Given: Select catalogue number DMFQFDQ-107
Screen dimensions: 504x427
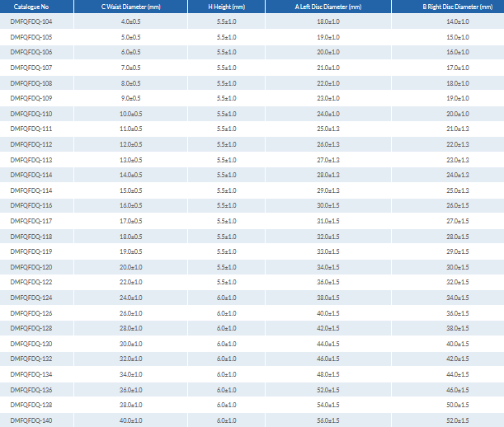Looking at the screenshot, I should (x=31, y=68).
